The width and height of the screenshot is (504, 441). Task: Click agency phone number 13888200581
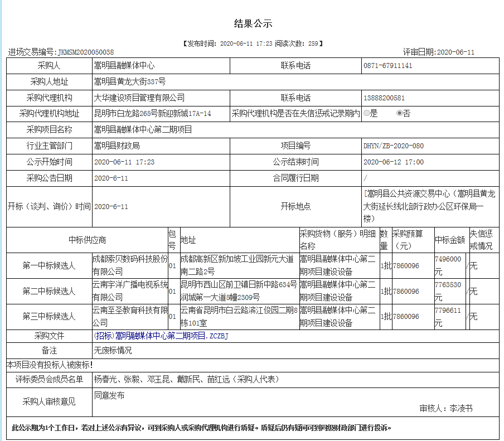[384, 98]
